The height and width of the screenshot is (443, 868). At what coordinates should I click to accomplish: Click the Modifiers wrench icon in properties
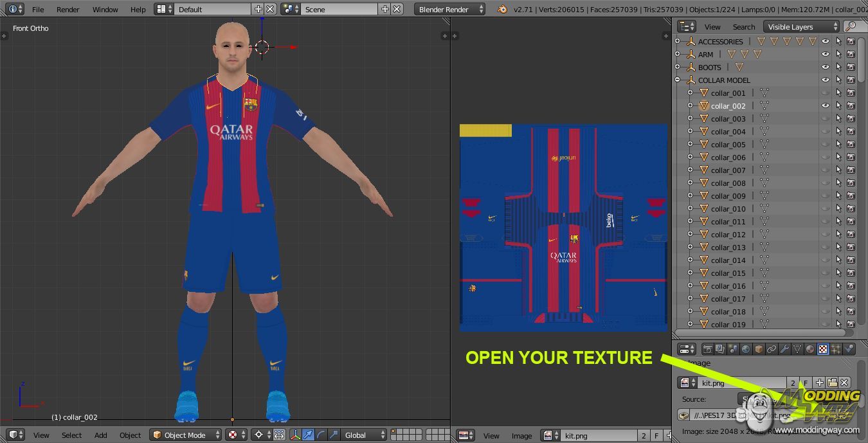click(784, 349)
